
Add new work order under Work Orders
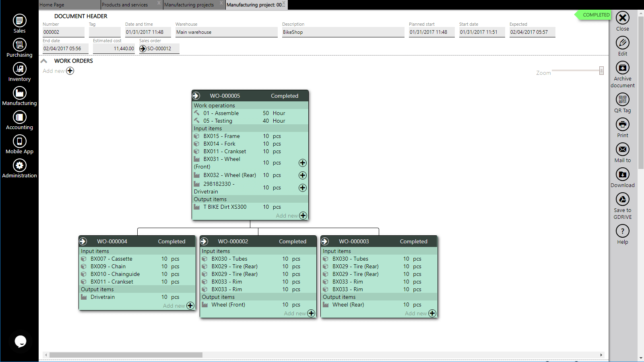[70, 71]
